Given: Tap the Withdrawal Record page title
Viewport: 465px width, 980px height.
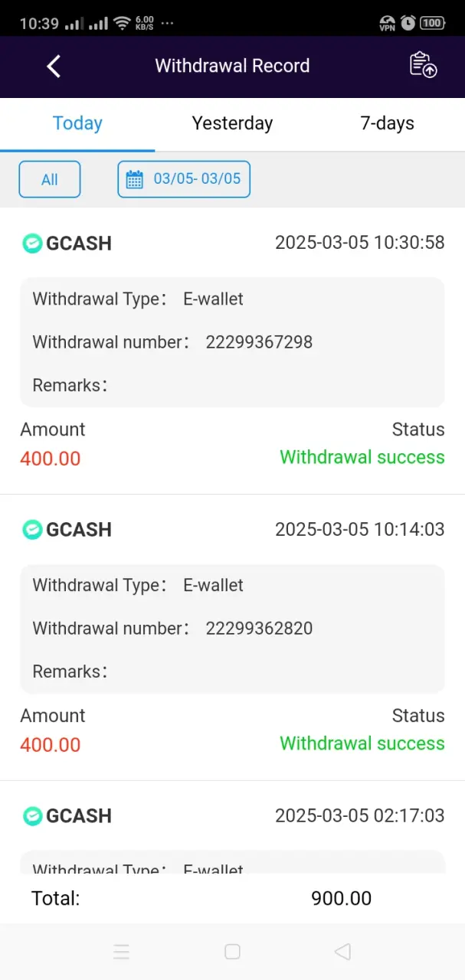Looking at the screenshot, I should tap(232, 66).
